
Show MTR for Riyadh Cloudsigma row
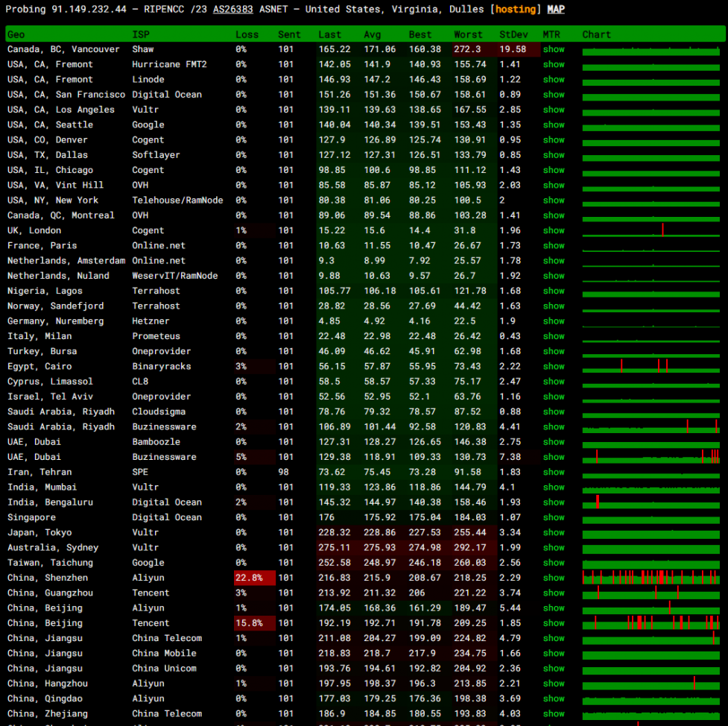click(554, 411)
